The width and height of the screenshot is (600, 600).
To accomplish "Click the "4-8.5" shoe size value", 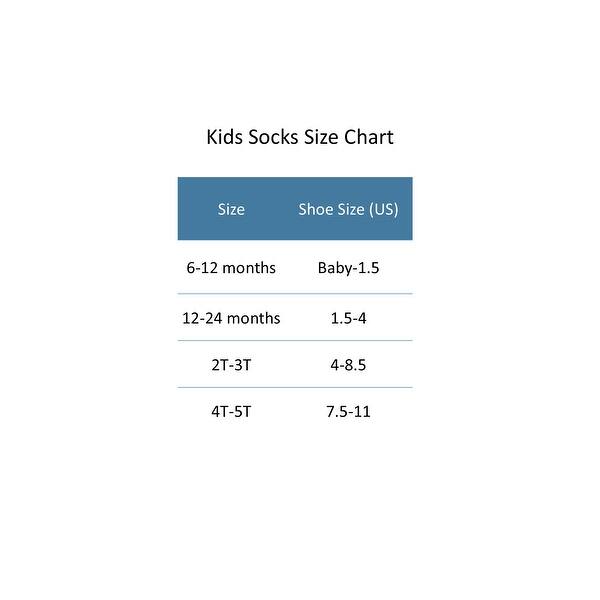I will (x=348, y=365).
